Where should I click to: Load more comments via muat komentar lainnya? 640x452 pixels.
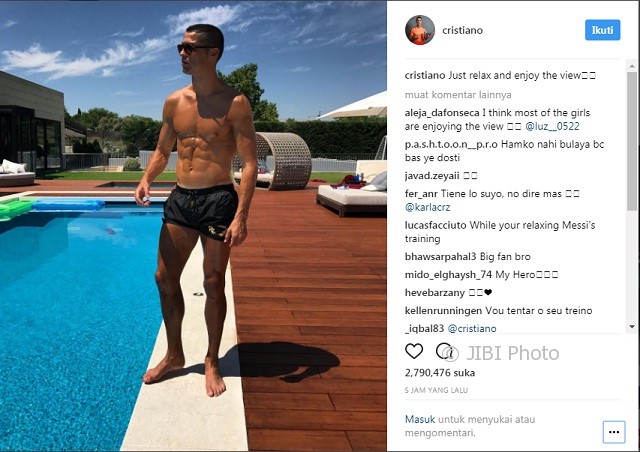(x=458, y=95)
